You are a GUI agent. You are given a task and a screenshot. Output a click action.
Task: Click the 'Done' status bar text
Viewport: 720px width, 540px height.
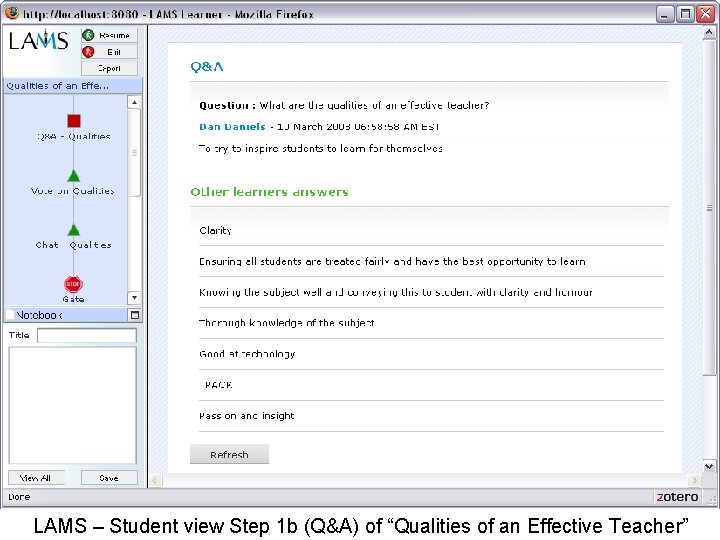pos(19,497)
